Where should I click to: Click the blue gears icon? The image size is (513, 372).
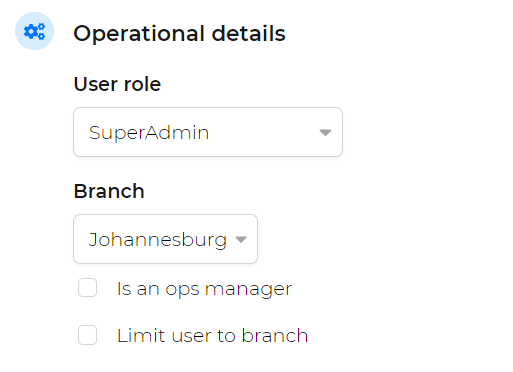coord(34,31)
